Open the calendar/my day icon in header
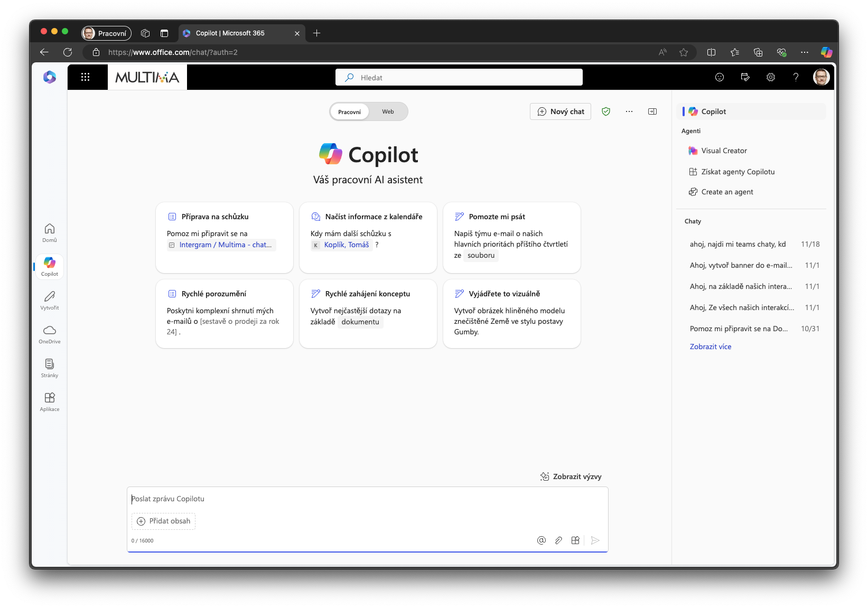This screenshot has width=868, height=608. point(745,77)
